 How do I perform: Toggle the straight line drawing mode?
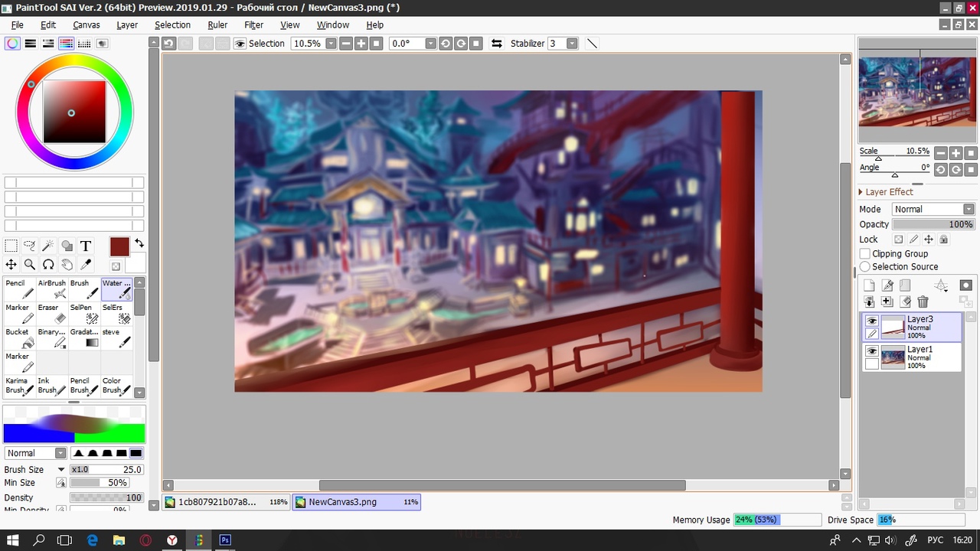pos(592,44)
